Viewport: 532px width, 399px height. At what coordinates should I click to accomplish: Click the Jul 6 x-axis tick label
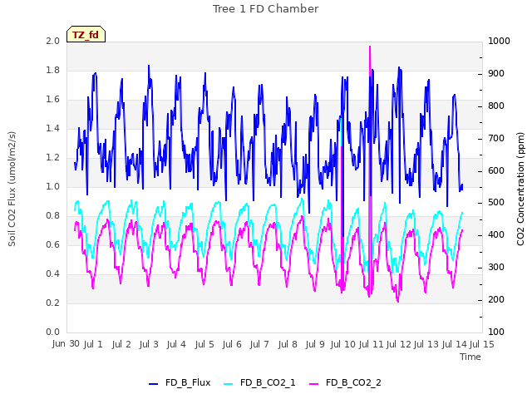coord(232,344)
